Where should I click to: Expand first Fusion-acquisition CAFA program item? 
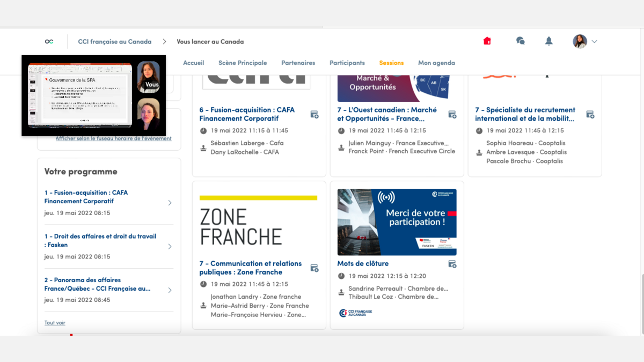[x=170, y=203]
